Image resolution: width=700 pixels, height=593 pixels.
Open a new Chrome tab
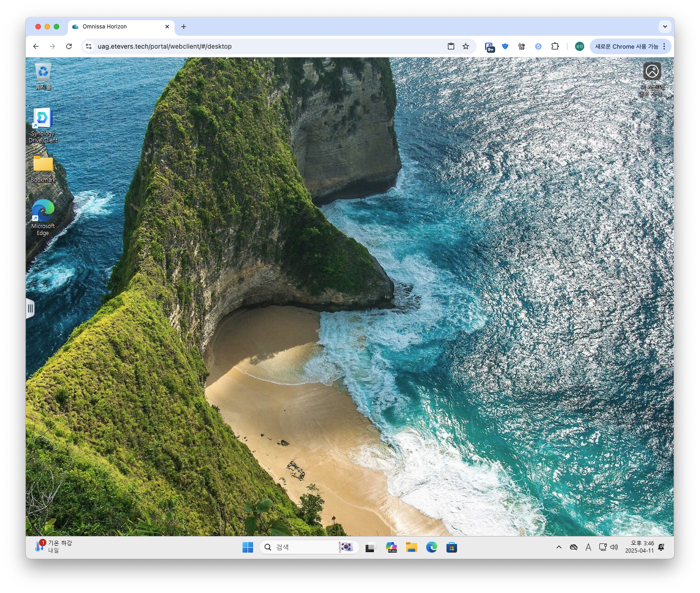[184, 27]
